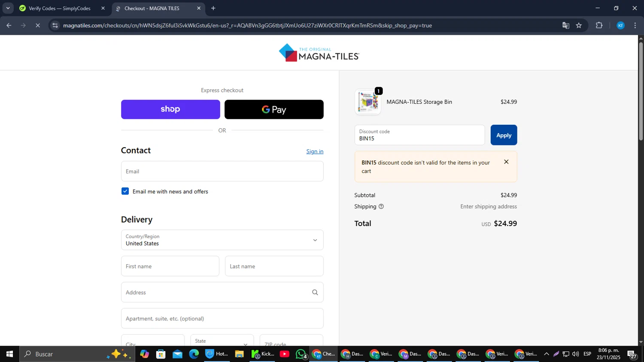Click the Discount code field

(419, 135)
